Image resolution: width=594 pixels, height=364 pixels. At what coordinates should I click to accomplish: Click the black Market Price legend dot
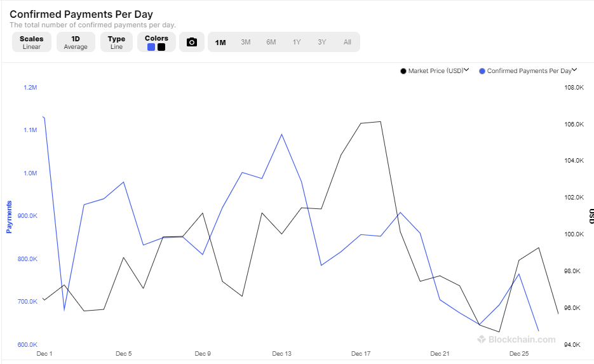[x=403, y=71]
